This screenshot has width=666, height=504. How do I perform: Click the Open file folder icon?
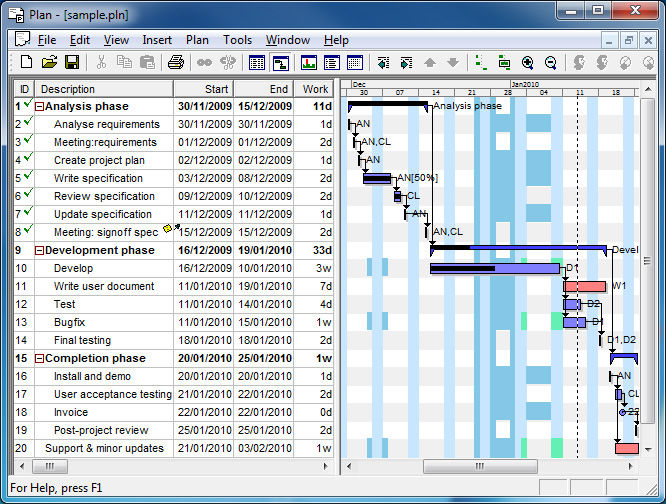pos(49,62)
